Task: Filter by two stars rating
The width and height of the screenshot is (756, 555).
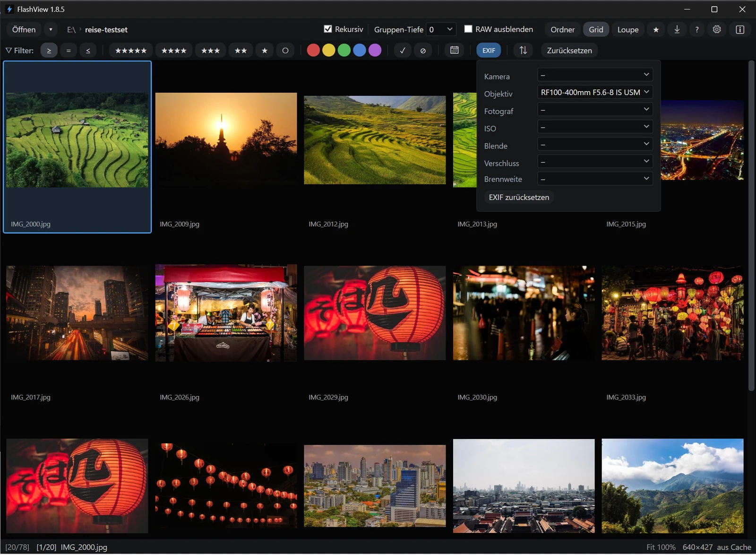Action: coord(241,51)
